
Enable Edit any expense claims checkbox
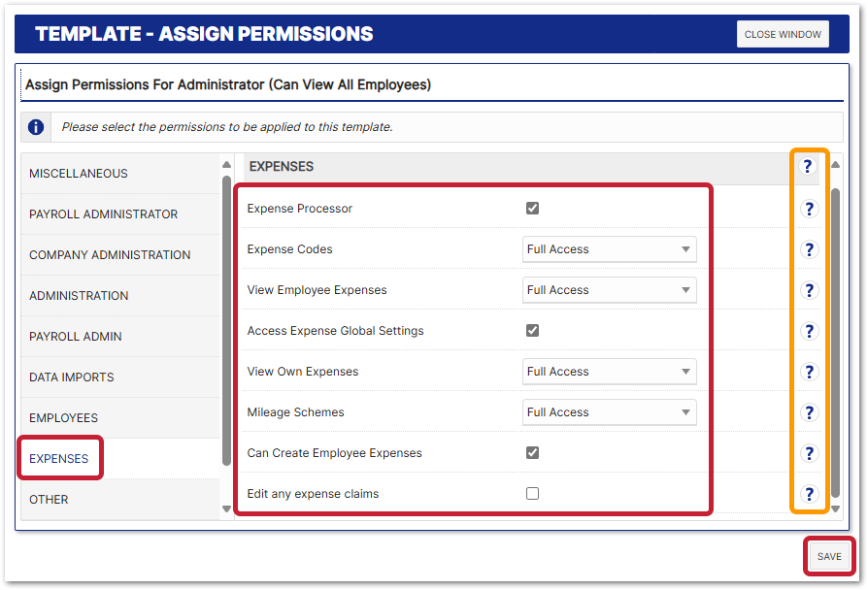click(x=532, y=494)
